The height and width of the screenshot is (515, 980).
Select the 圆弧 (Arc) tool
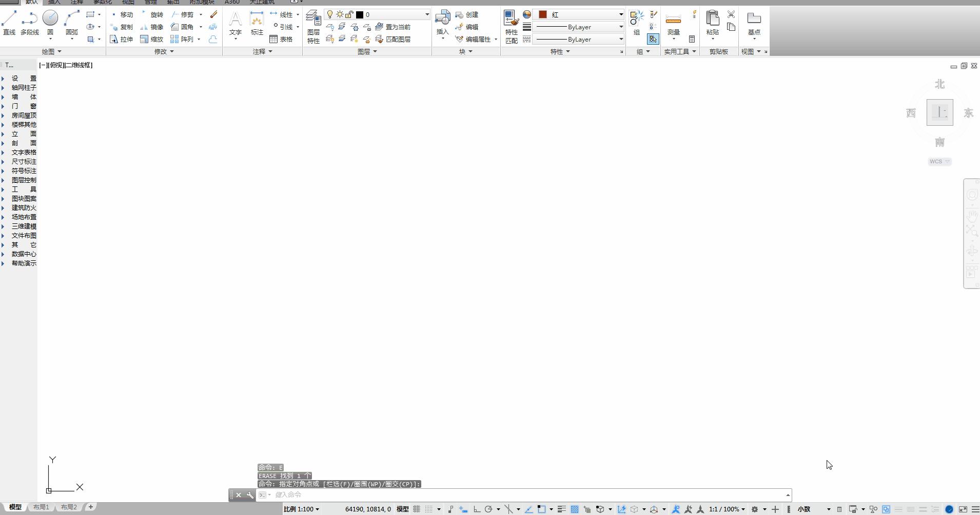[x=72, y=23]
